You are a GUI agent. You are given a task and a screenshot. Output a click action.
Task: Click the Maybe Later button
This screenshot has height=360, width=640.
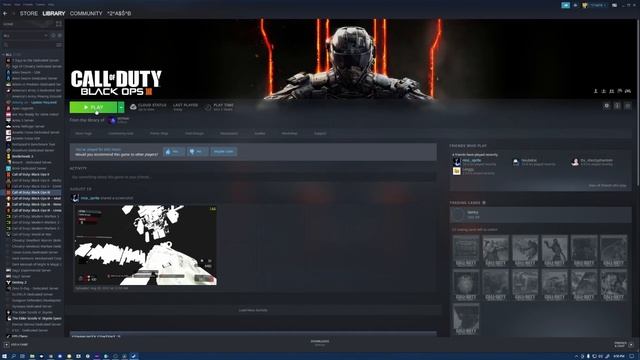[x=224, y=151]
